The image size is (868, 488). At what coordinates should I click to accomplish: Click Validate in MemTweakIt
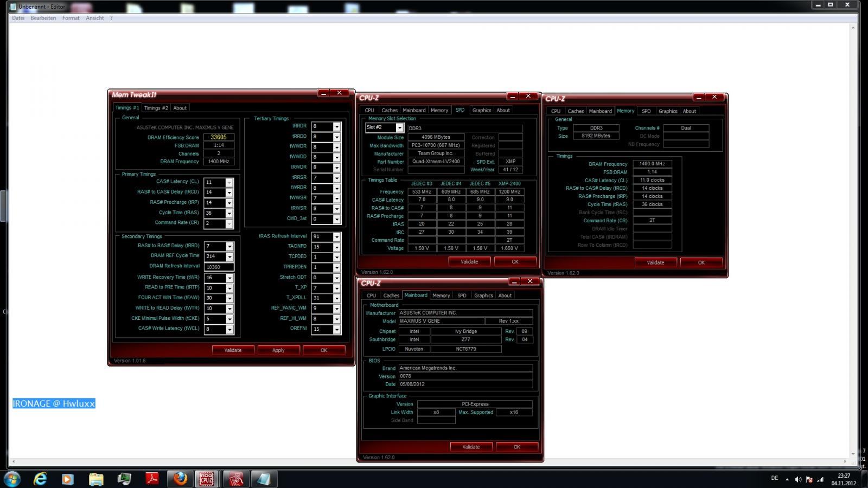tap(233, 350)
